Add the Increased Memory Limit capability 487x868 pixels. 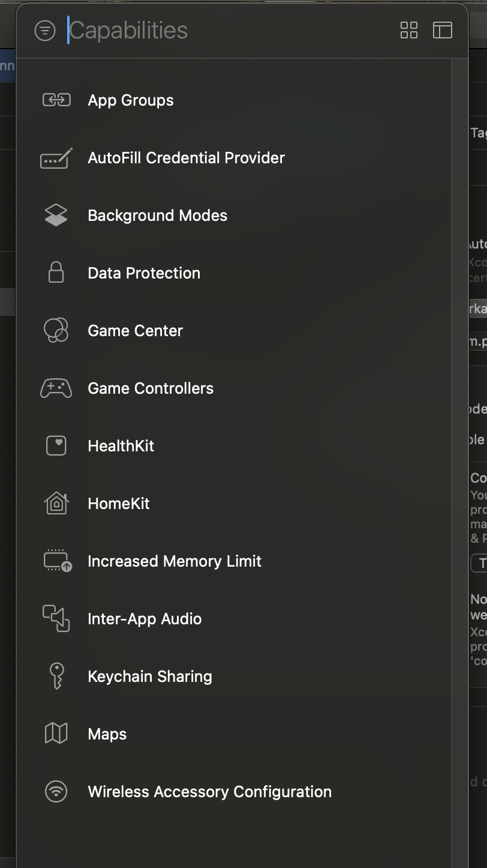click(x=175, y=561)
